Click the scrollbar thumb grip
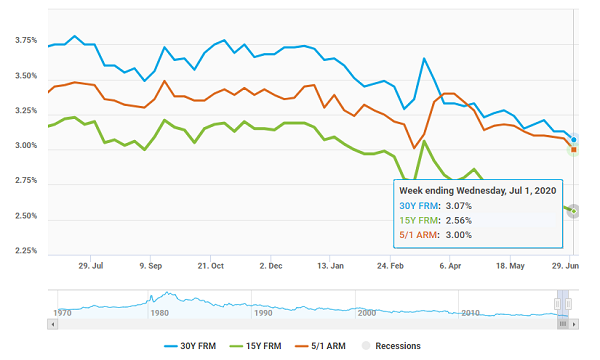600x360 pixels. 563,324
